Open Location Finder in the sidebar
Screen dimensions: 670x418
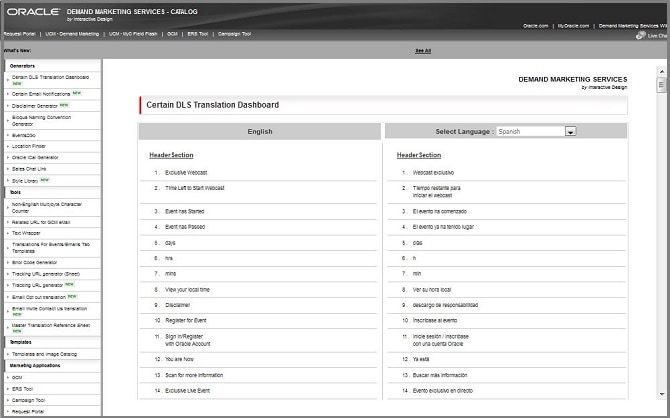point(29,146)
